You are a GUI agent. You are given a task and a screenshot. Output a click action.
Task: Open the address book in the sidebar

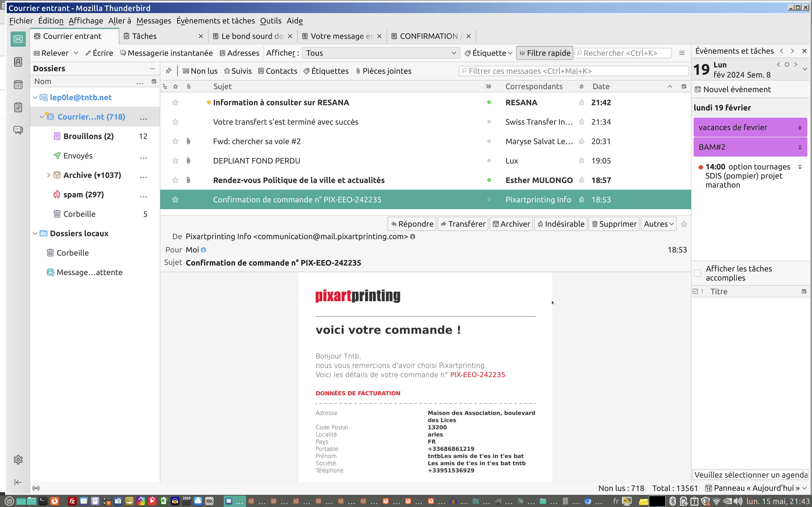[x=18, y=62]
